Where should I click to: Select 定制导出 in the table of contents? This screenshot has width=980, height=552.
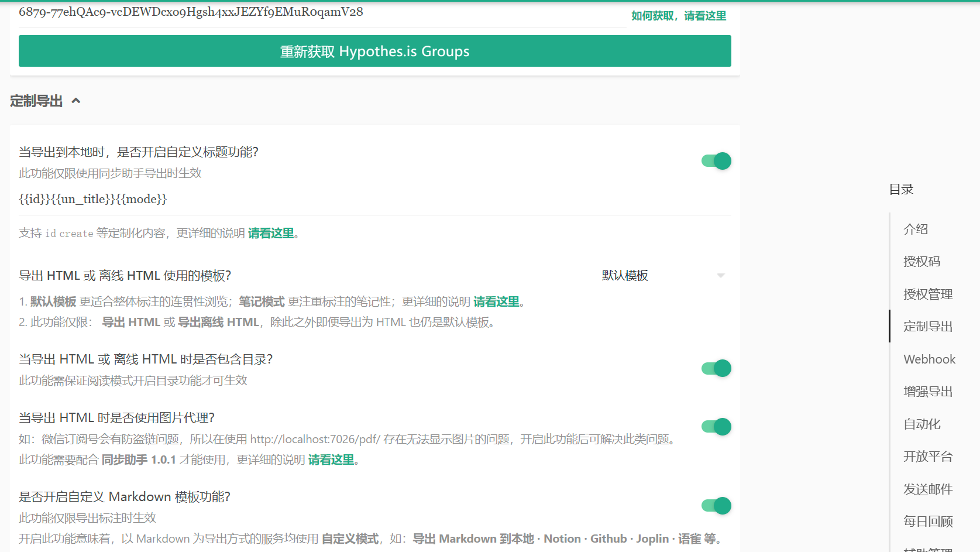928,326
